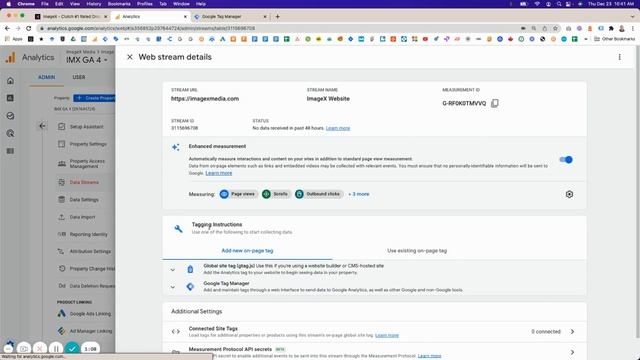
Task: Open the History menu in menu bar
Action: pos(93,4)
